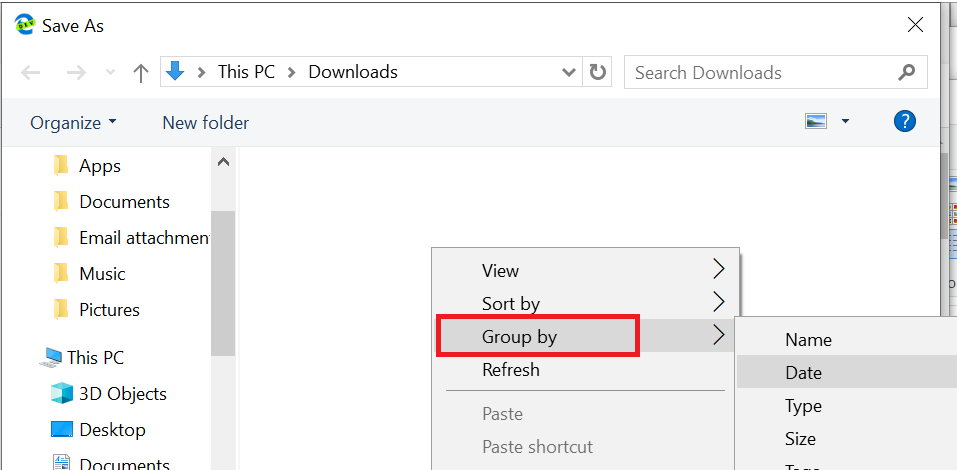The height and width of the screenshot is (470, 957).
Task: Refresh the Downloads address bar
Action: click(598, 73)
